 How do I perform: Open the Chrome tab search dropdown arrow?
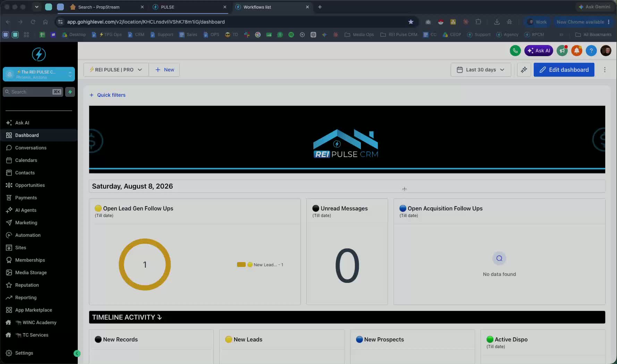click(x=36, y=7)
